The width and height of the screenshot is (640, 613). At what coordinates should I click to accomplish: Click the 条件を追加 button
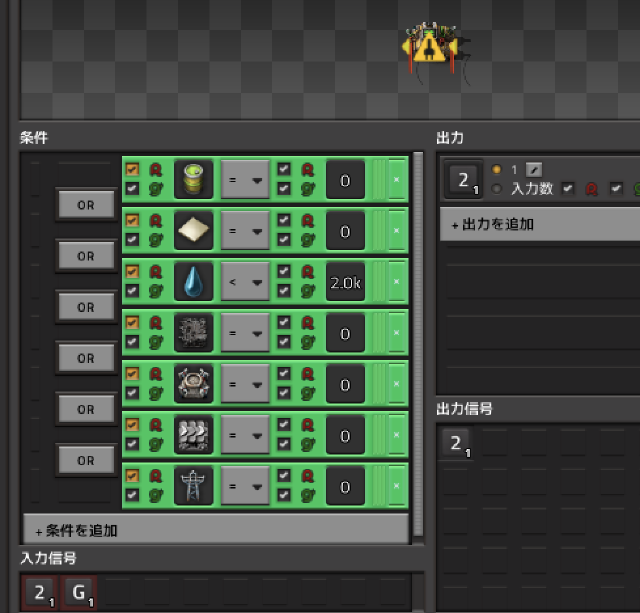(215, 530)
